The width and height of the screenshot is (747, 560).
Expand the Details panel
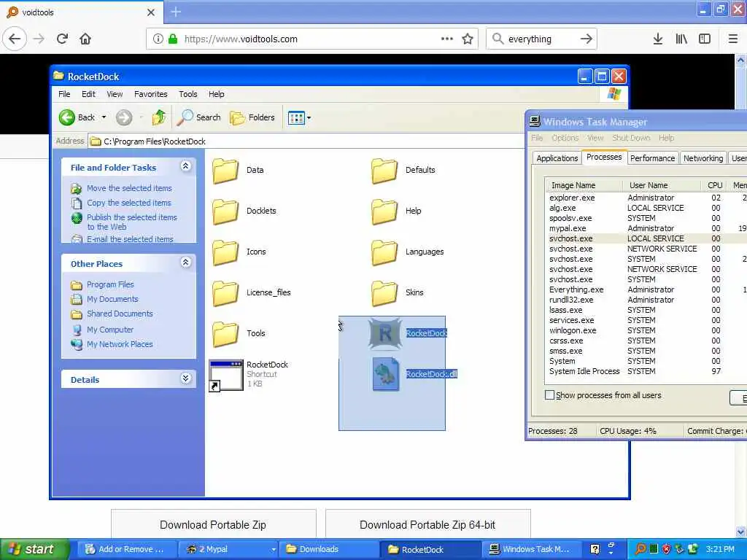coord(186,378)
